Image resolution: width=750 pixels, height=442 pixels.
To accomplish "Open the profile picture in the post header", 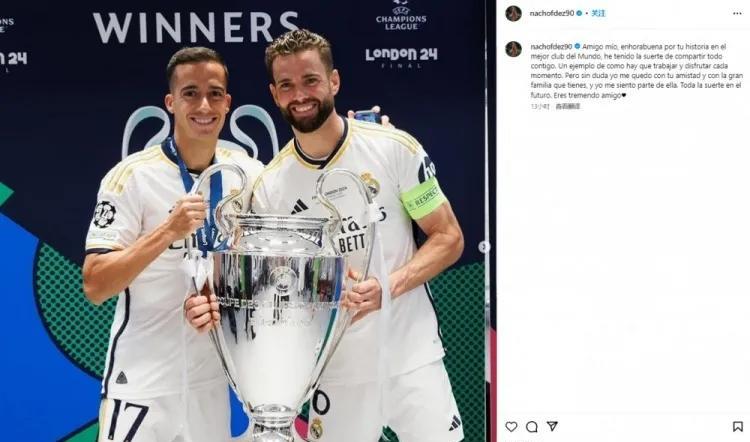I will click(x=514, y=13).
